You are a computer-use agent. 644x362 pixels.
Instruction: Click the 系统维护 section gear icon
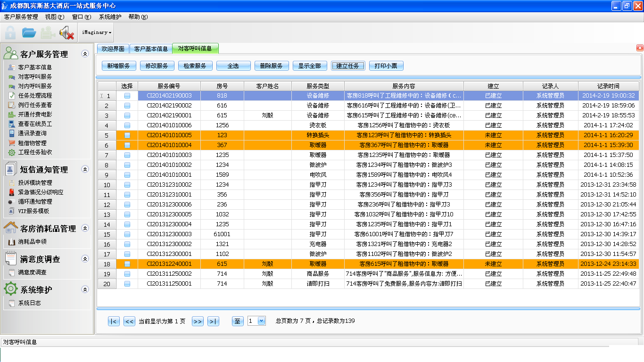[11, 289]
